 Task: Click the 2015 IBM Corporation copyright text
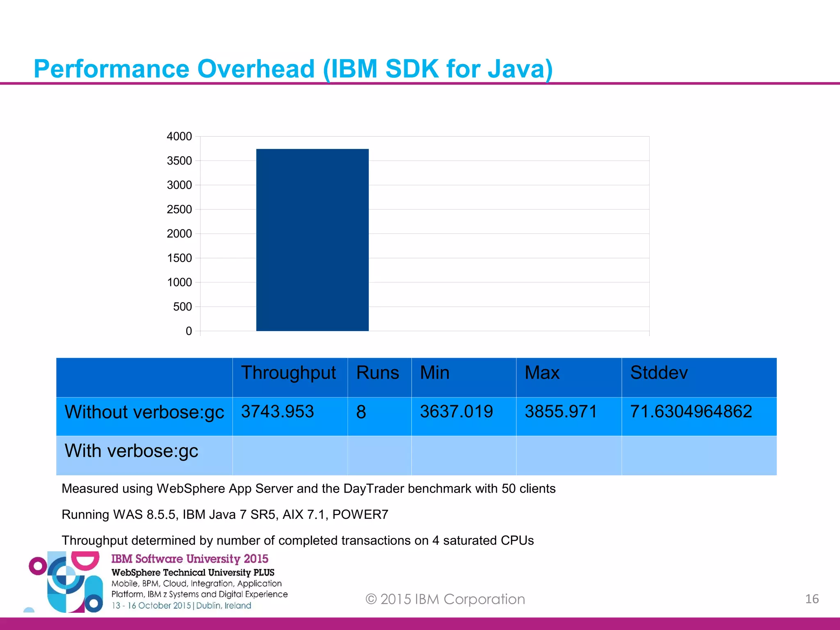point(445,599)
